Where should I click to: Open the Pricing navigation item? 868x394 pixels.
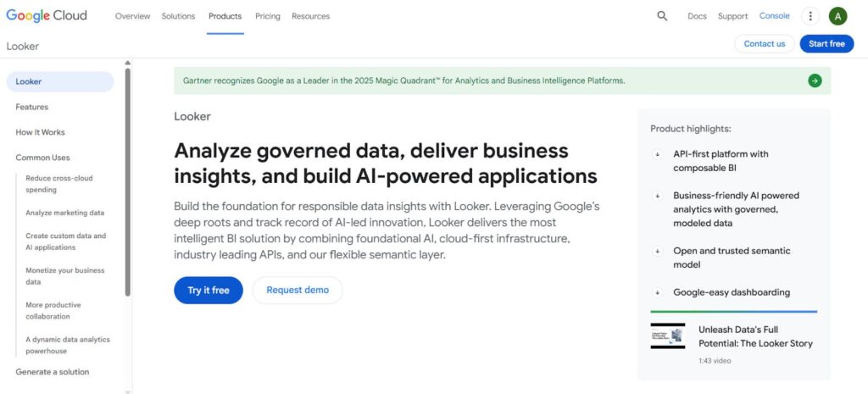(267, 16)
